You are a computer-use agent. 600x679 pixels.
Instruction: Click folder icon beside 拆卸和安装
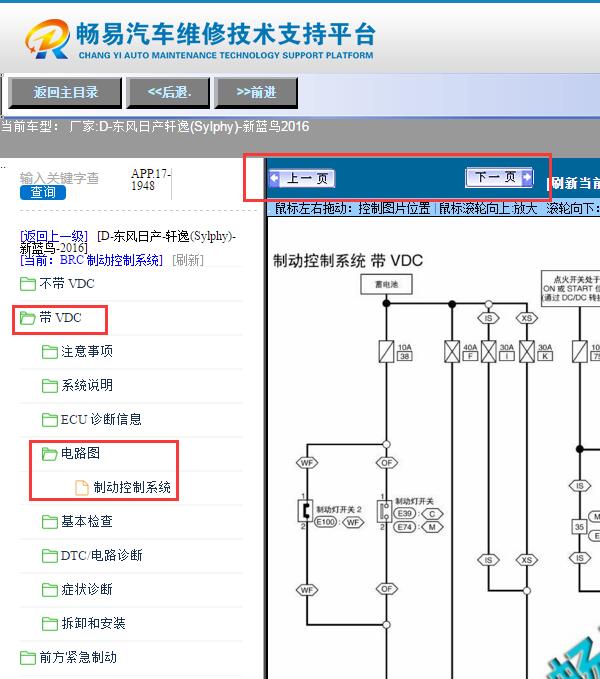click(49, 624)
